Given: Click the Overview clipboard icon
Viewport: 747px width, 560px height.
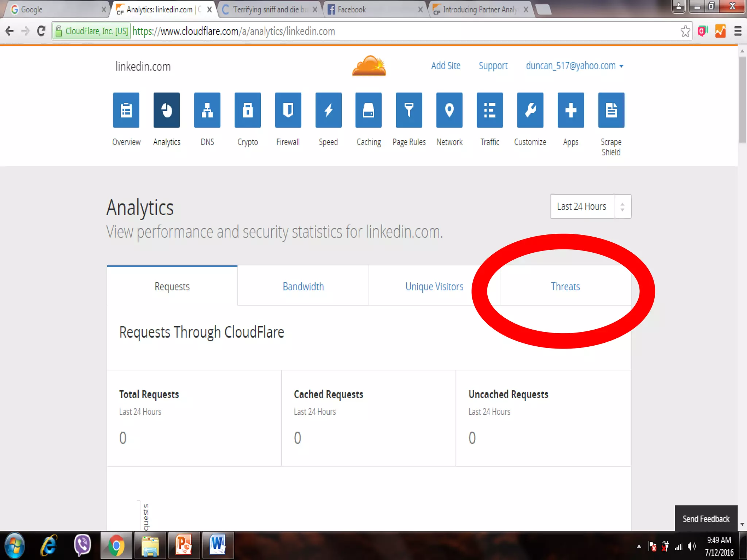Looking at the screenshot, I should coord(126,110).
